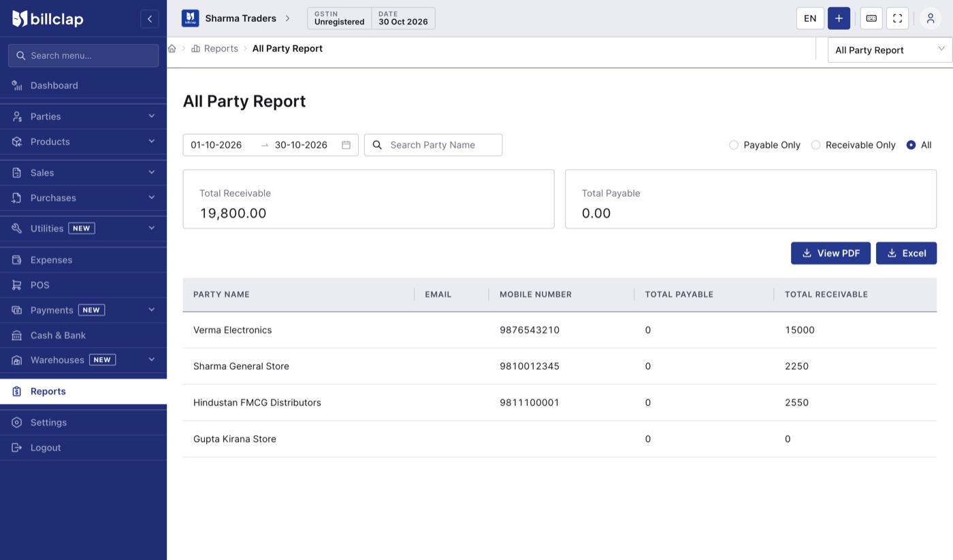The image size is (953, 560).
Task: Expand the Purchases menu
Action: click(x=83, y=198)
